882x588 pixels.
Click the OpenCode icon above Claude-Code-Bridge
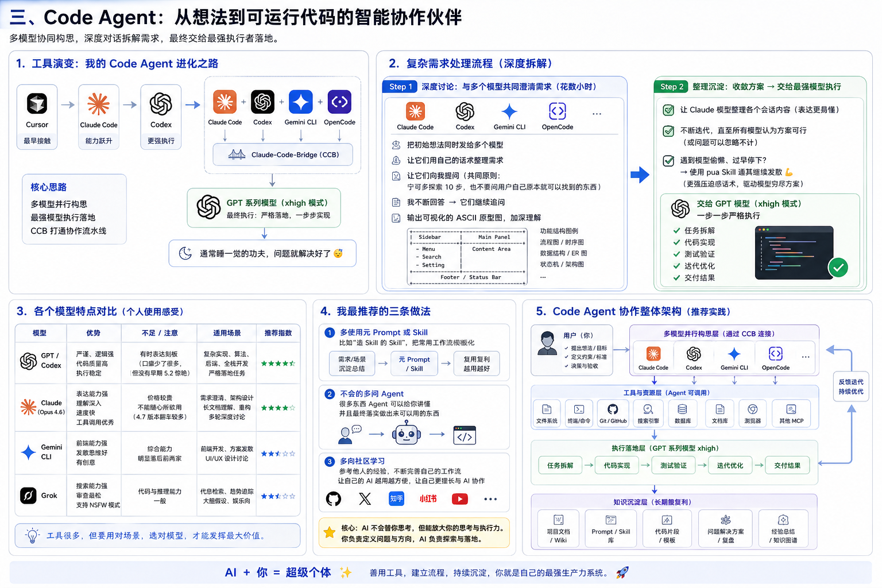tap(339, 102)
